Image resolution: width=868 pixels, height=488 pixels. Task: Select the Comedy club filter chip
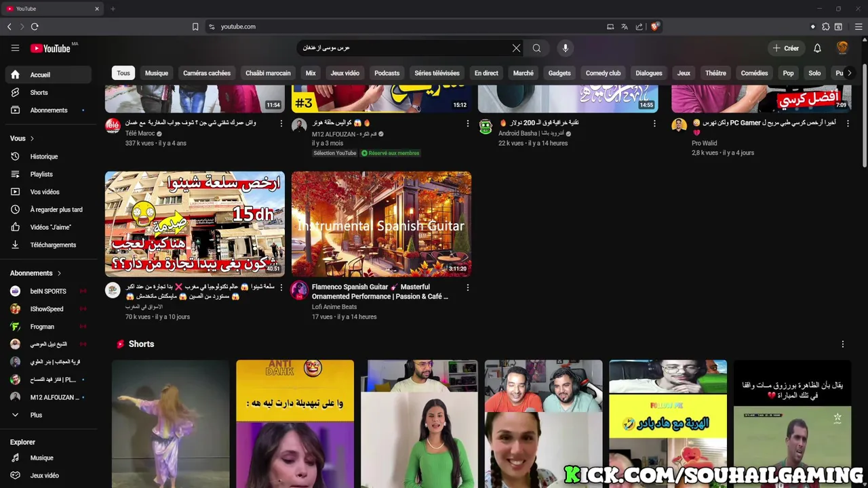click(604, 73)
